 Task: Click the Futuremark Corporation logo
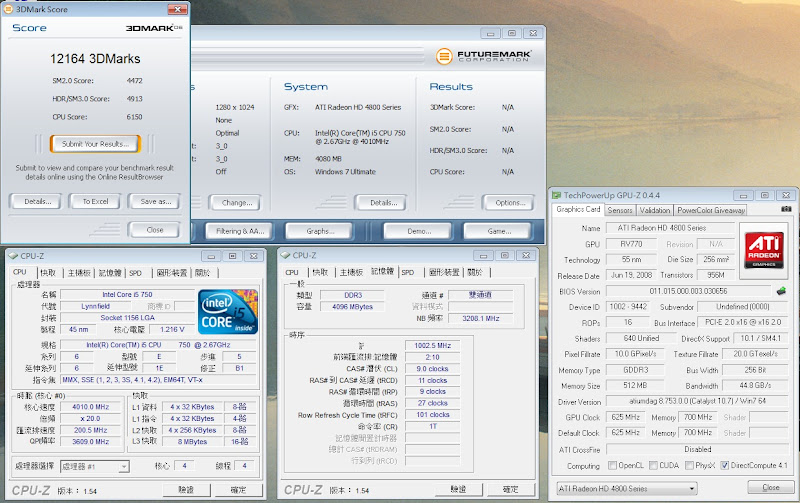coord(485,54)
